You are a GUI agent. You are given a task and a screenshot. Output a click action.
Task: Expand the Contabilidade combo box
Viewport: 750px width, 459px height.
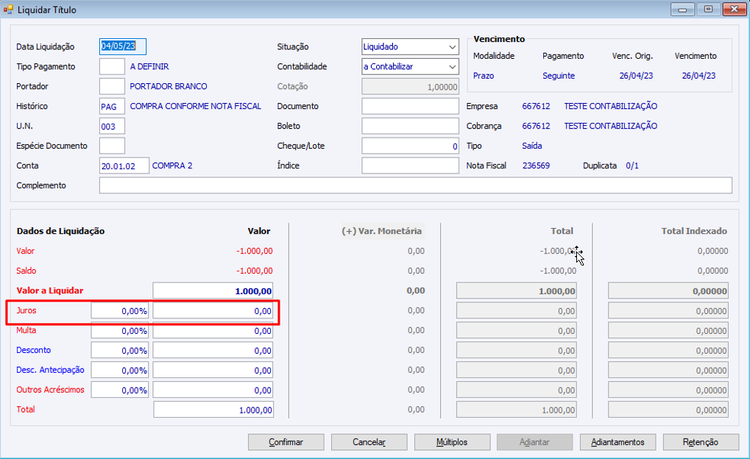(x=451, y=67)
